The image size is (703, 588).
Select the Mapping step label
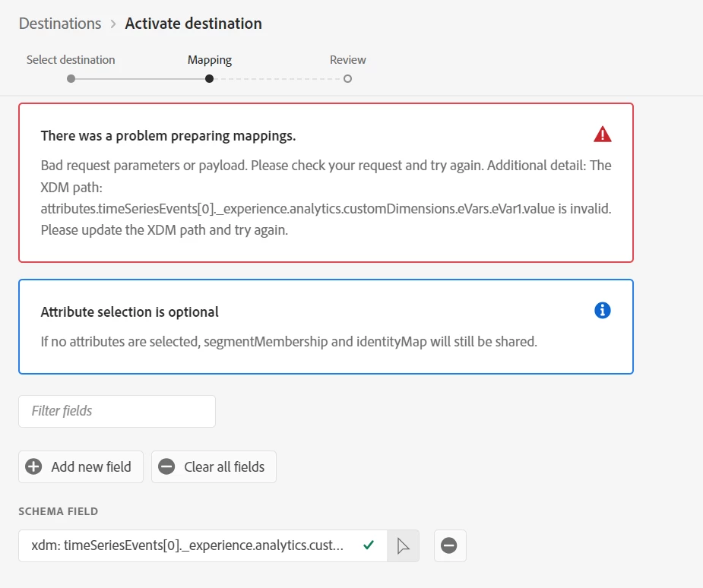(210, 60)
